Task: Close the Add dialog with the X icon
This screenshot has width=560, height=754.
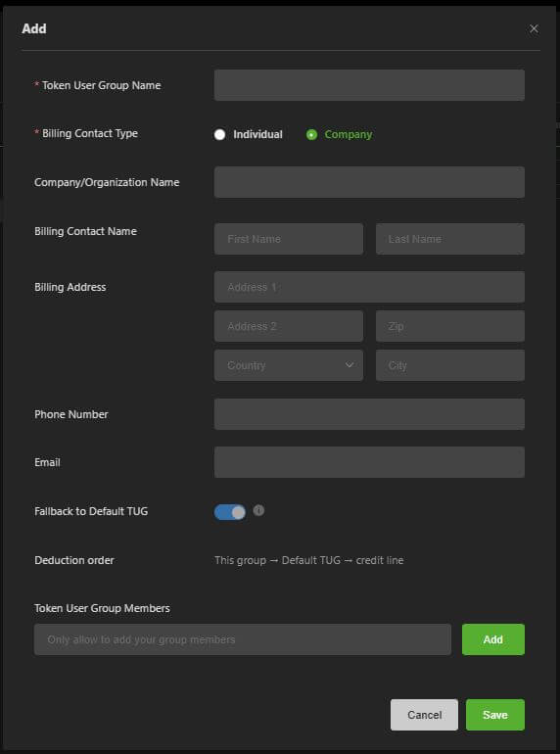Action: click(534, 28)
